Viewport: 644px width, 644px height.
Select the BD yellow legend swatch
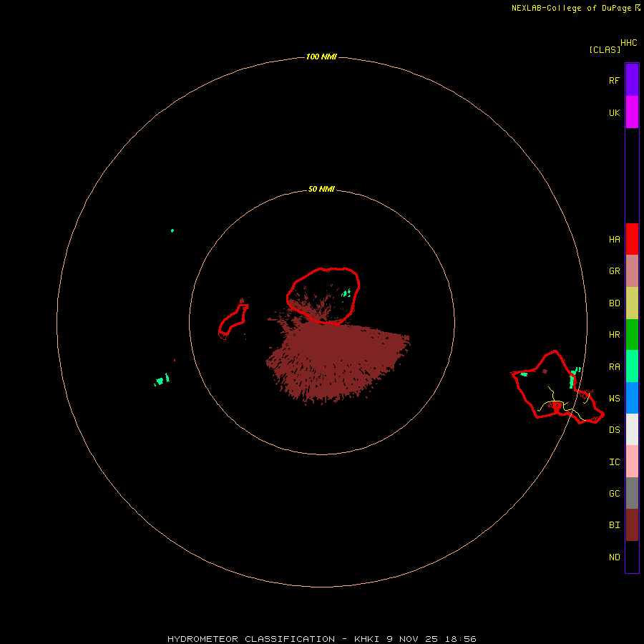coord(632,303)
